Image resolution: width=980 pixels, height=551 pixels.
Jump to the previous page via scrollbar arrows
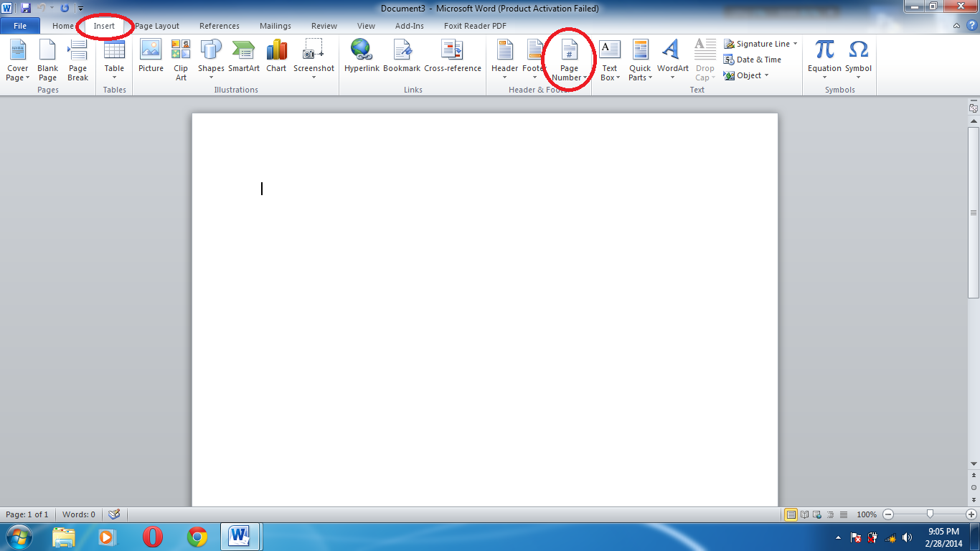pos(974,476)
